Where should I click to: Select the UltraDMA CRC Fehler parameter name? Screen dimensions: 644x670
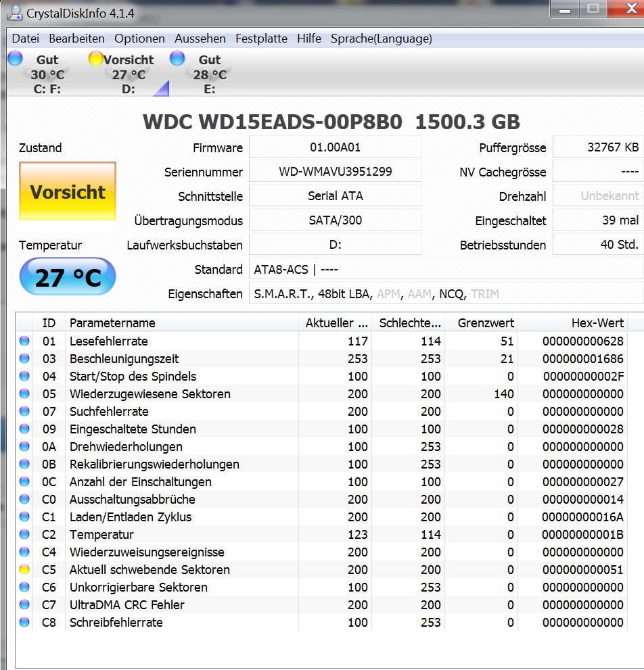pos(127,604)
